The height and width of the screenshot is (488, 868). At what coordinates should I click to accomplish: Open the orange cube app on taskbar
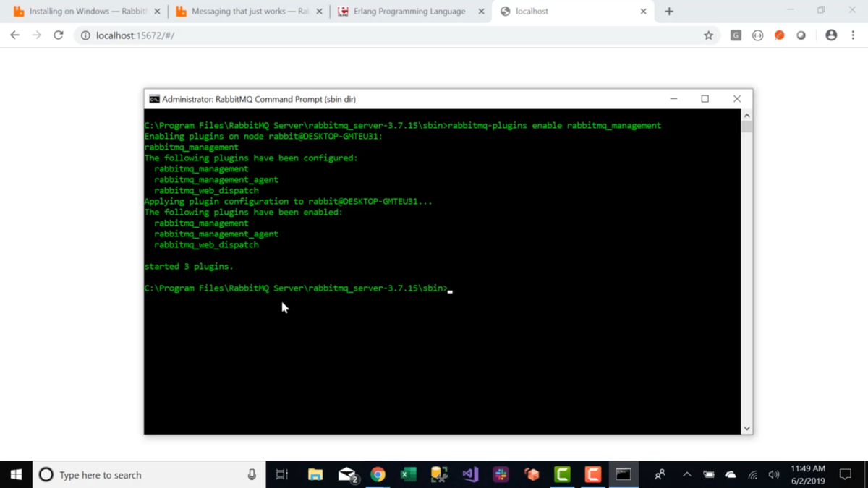pyautogui.click(x=532, y=475)
